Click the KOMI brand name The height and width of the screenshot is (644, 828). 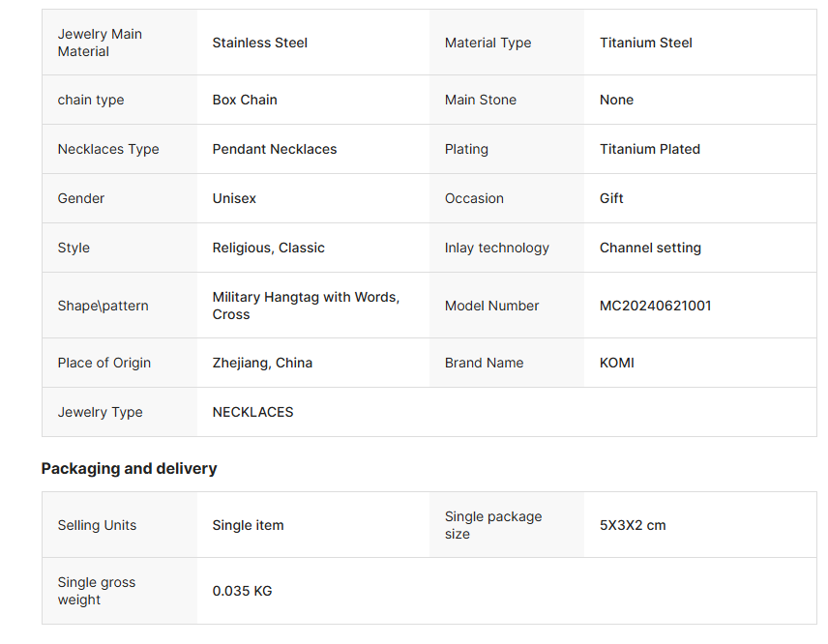coord(616,363)
